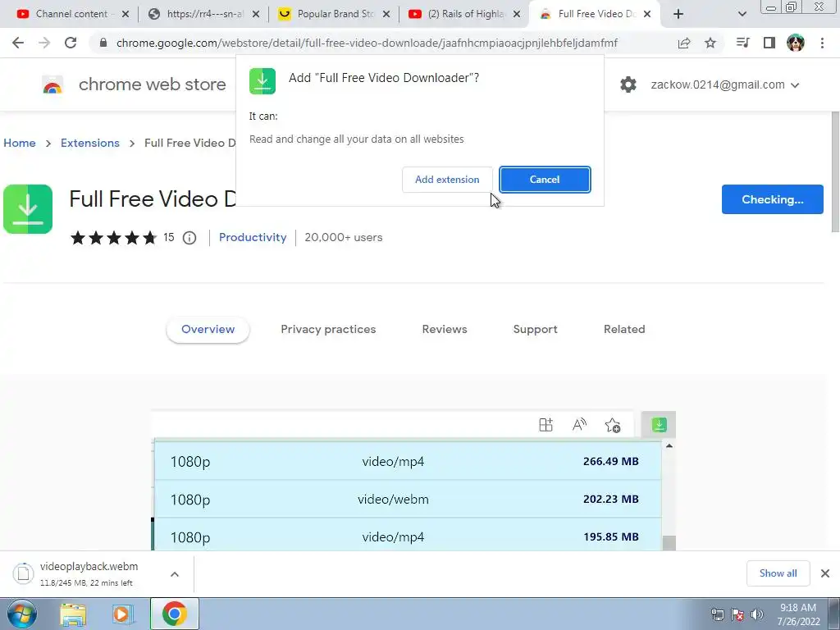Click the rating info icon
The image size is (840, 630).
pos(189,238)
